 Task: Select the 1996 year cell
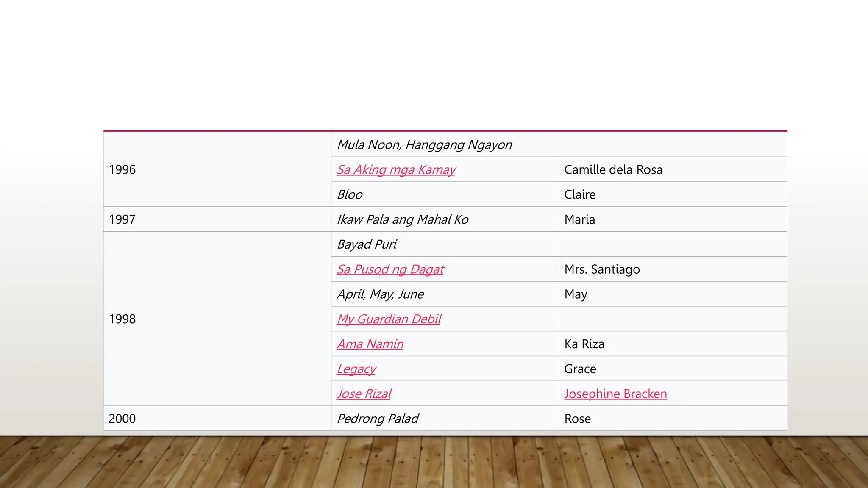coord(122,170)
